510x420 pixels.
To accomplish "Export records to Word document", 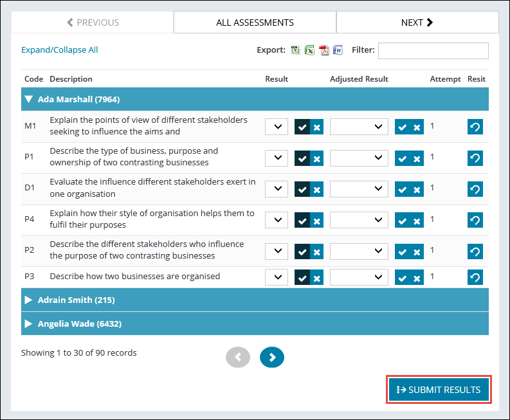I will pyautogui.click(x=338, y=50).
